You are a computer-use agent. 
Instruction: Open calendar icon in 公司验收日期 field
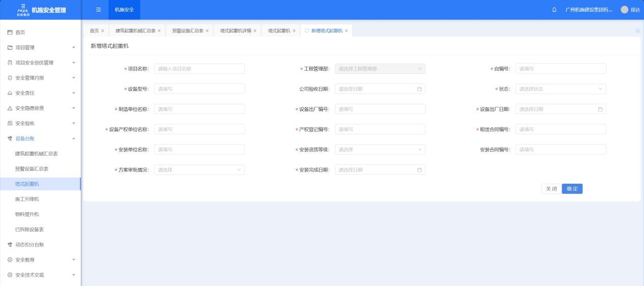tap(419, 89)
